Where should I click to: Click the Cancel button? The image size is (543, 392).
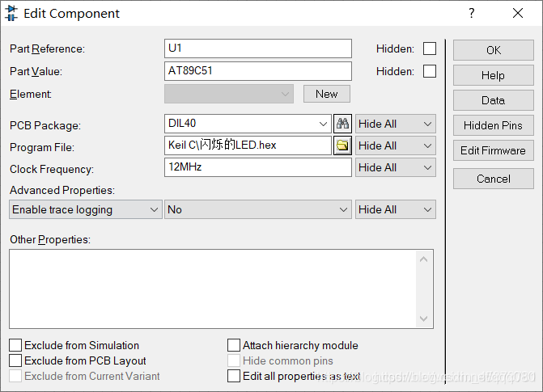(493, 179)
